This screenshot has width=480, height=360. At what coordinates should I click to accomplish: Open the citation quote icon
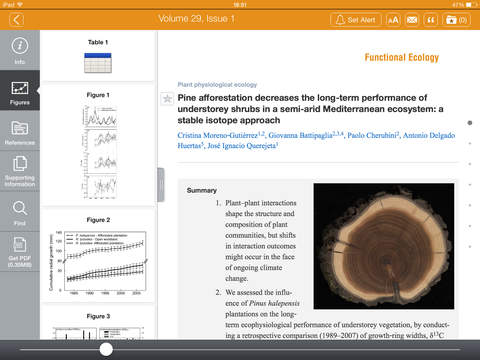[x=430, y=20]
